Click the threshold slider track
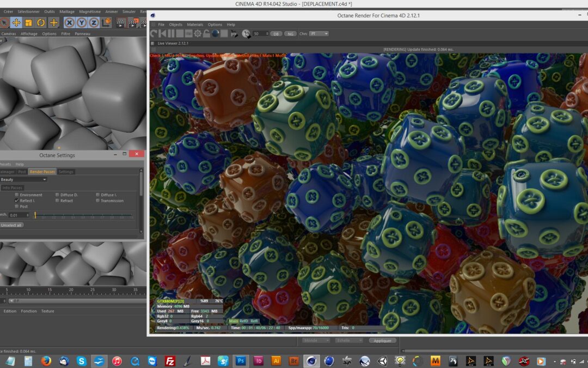The image size is (588, 368). 82,215
